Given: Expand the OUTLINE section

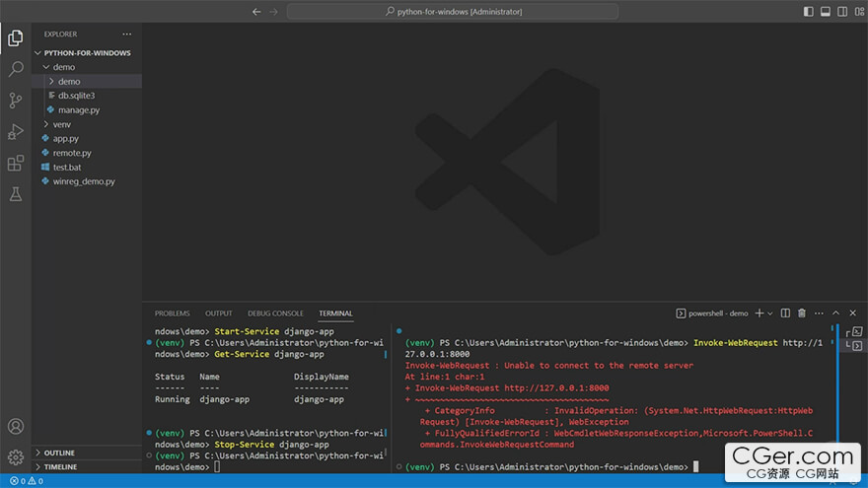Looking at the screenshot, I should pyautogui.click(x=60, y=453).
